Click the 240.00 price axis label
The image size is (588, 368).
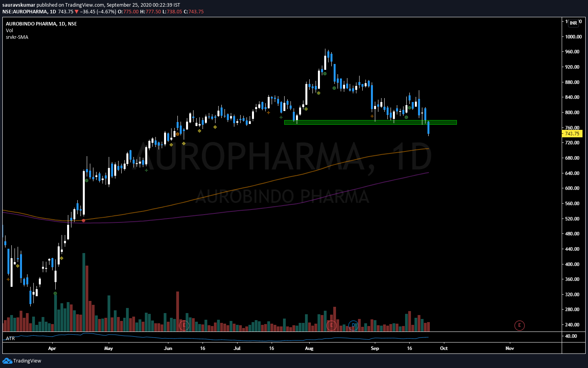pyautogui.click(x=572, y=325)
